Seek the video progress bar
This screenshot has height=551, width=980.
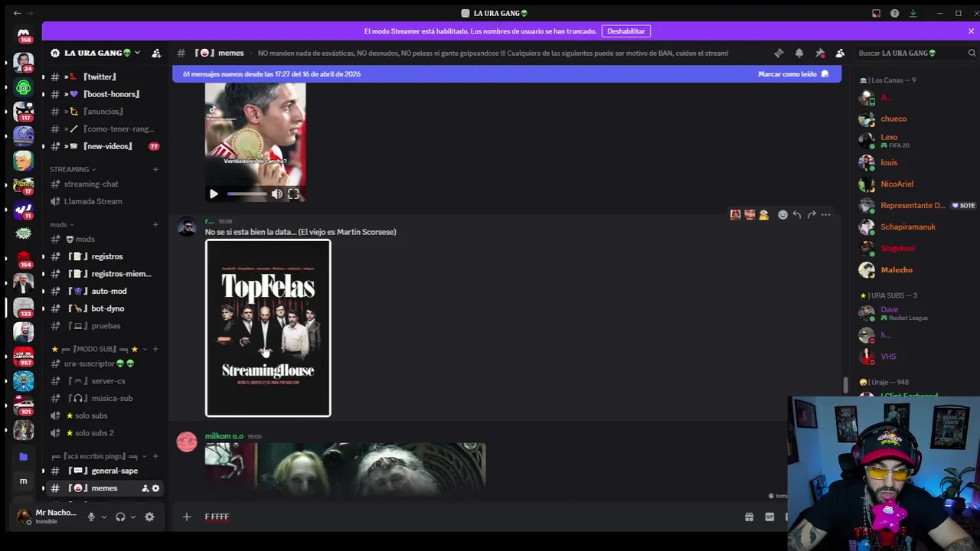[247, 194]
